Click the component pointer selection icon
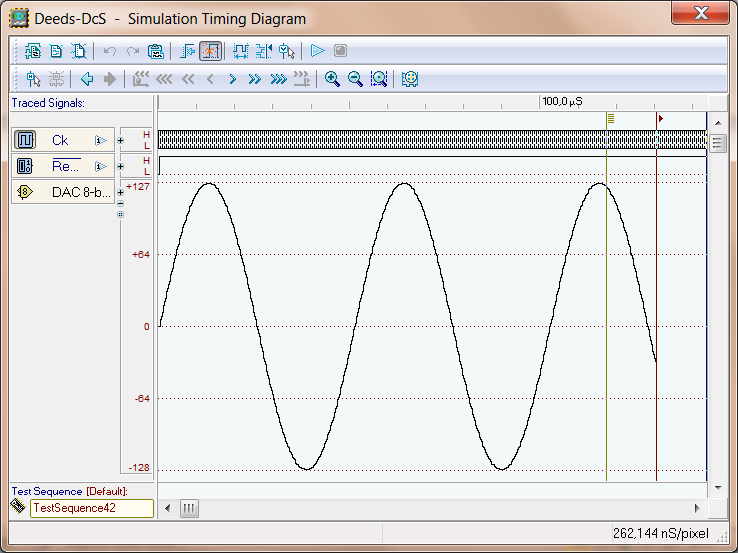 pos(33,79)
